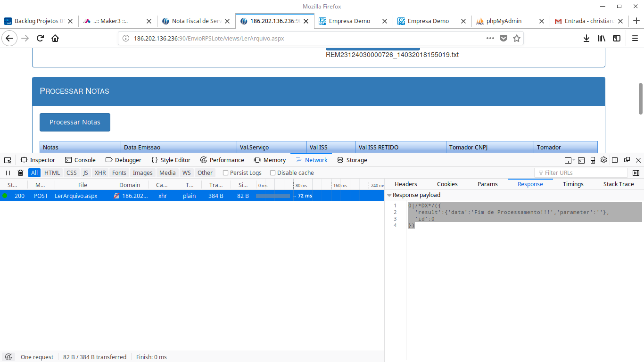The height and width of the screenshot is (362, 644).
Task: Open a new browser tab
Action: [x=636, y=21]
